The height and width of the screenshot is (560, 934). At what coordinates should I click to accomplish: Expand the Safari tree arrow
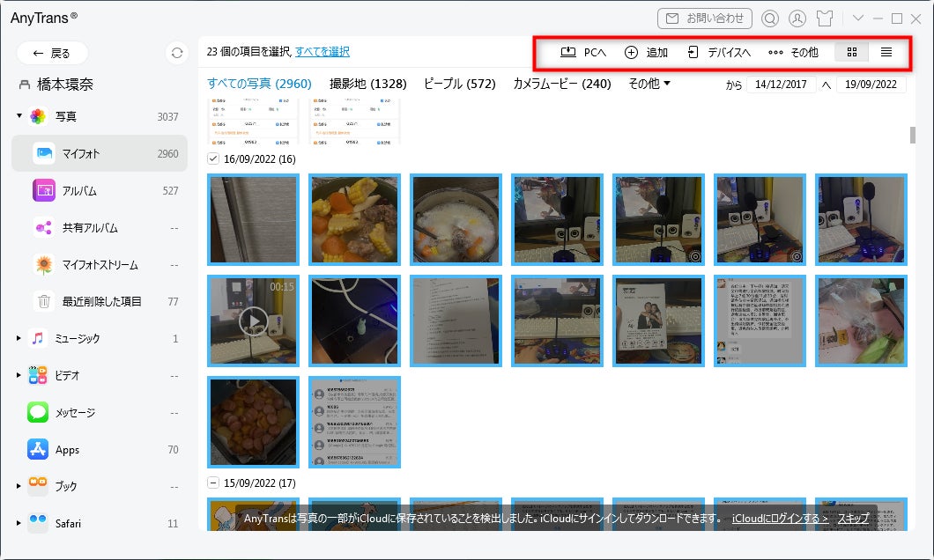click(x=19, y=523)
